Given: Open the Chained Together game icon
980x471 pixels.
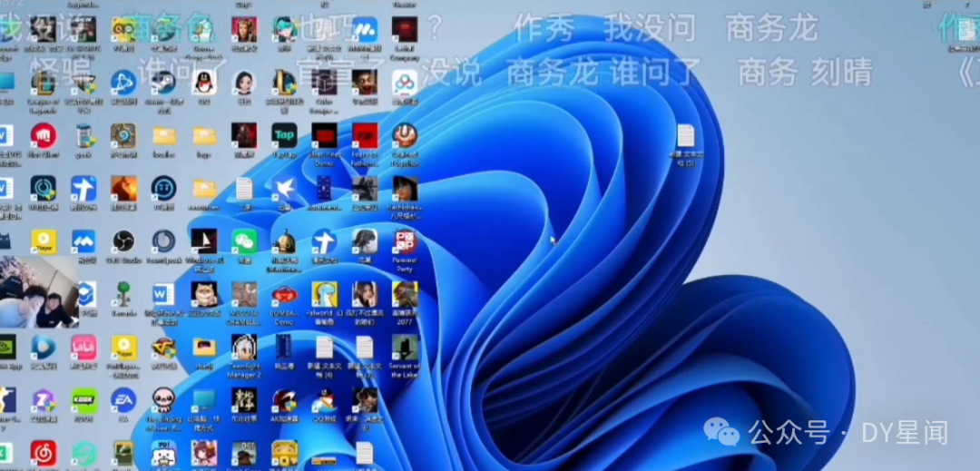Looking at the screenshot, I should coord(405,135).
